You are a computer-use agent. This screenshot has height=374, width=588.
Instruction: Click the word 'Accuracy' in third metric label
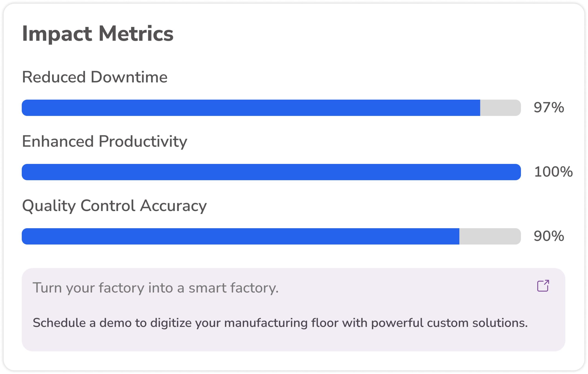click(173, 206)
